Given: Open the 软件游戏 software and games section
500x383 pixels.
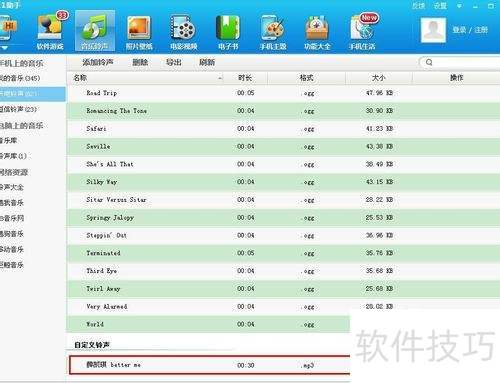Looking at the screenshot, I should [x=50, y=31].
